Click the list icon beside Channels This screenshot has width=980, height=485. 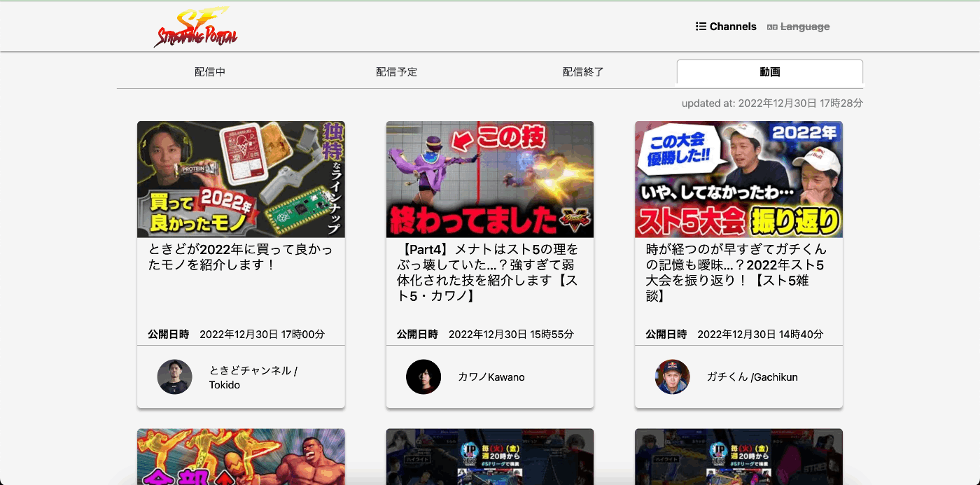pyautogui.click(x=701, y=27)
